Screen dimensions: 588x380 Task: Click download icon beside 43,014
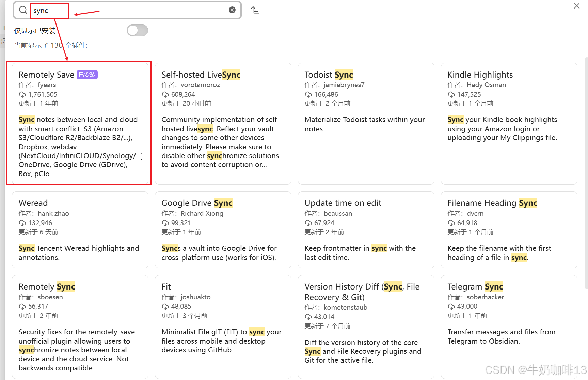[308, 317]
